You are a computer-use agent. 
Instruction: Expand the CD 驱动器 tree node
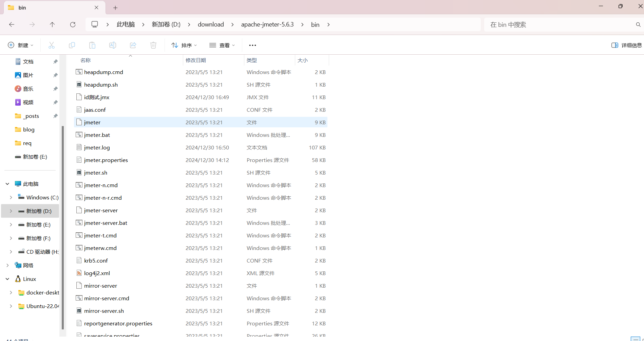click(11, 252)
